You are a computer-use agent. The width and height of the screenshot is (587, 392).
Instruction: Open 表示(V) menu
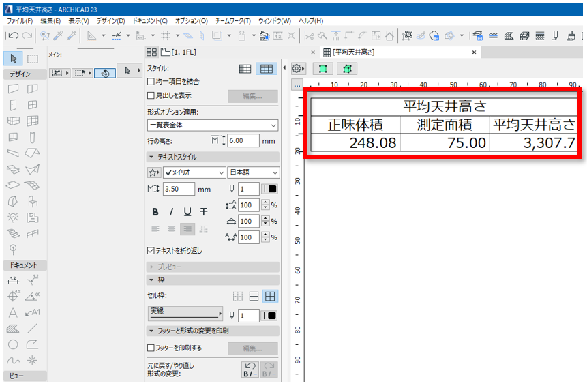[x=78, y=21]
